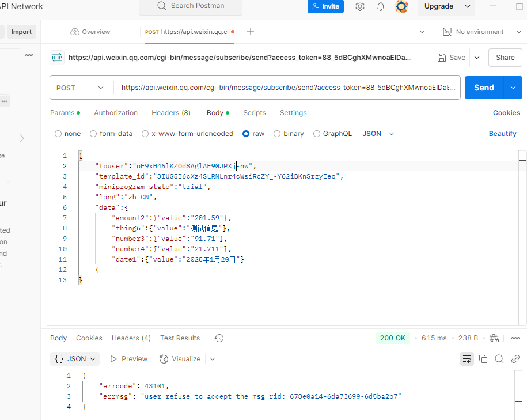This screenshot has height=420, width=527.
Task: Expand the Visualize options chevron
Action: tap(213, 359)
